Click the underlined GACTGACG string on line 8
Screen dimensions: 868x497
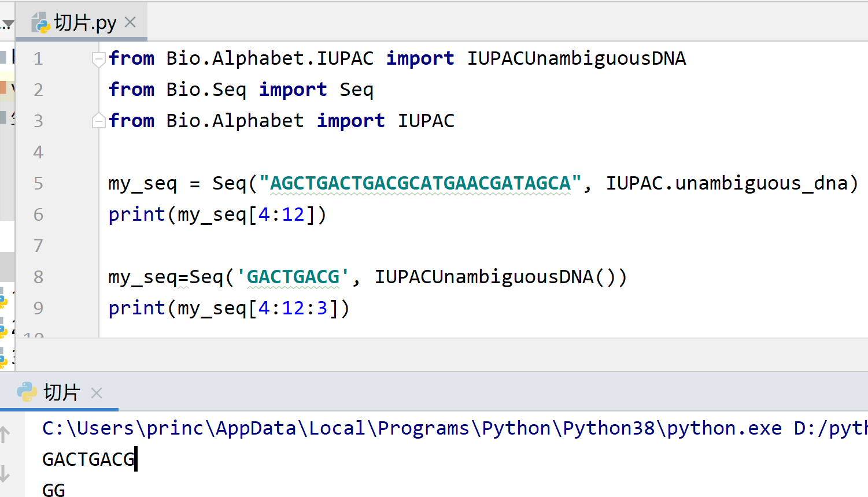pyautogui.click(x=293, y=276)
